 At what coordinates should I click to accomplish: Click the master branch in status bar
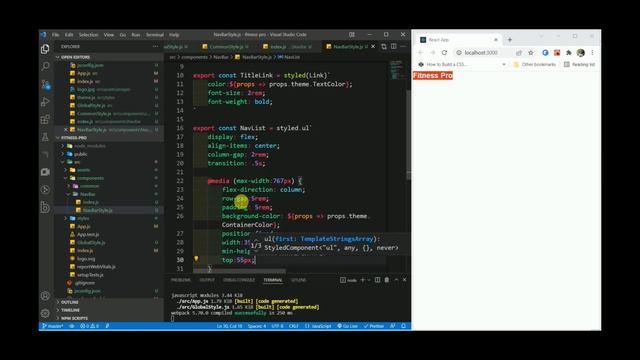coord(53,326)
